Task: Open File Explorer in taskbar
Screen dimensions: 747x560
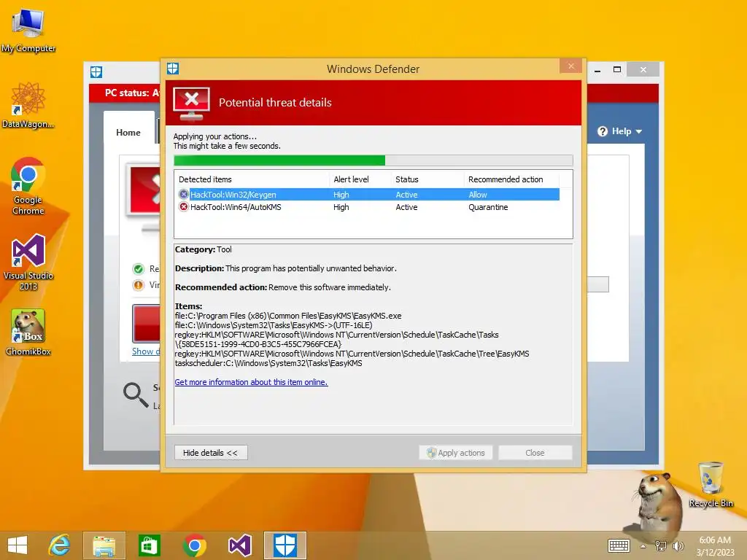Action: coord(104,545)
